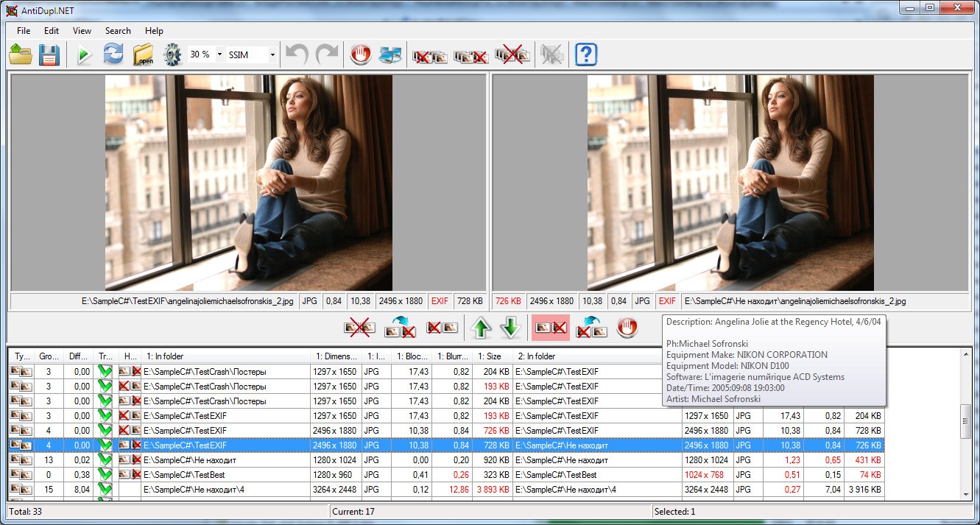This screenshot has height=525, width=980.
Task: Click the green up arrow for previous result
Action: [x=481, y=328]
